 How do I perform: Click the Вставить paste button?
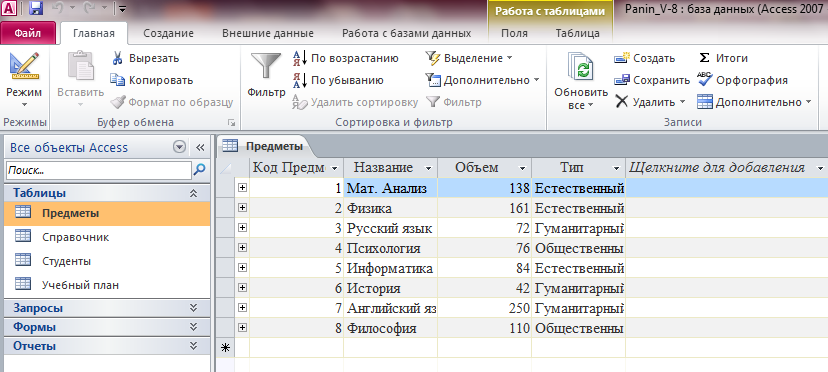[81, 79]
